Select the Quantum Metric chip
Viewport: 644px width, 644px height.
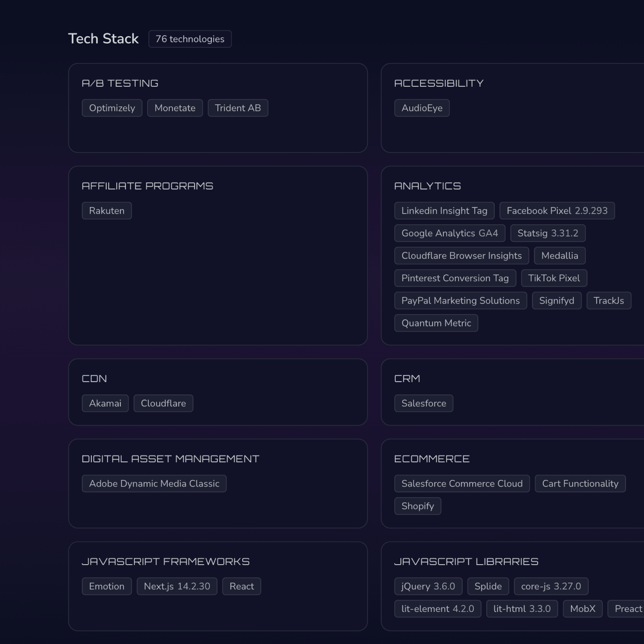[x=436, y=323]
